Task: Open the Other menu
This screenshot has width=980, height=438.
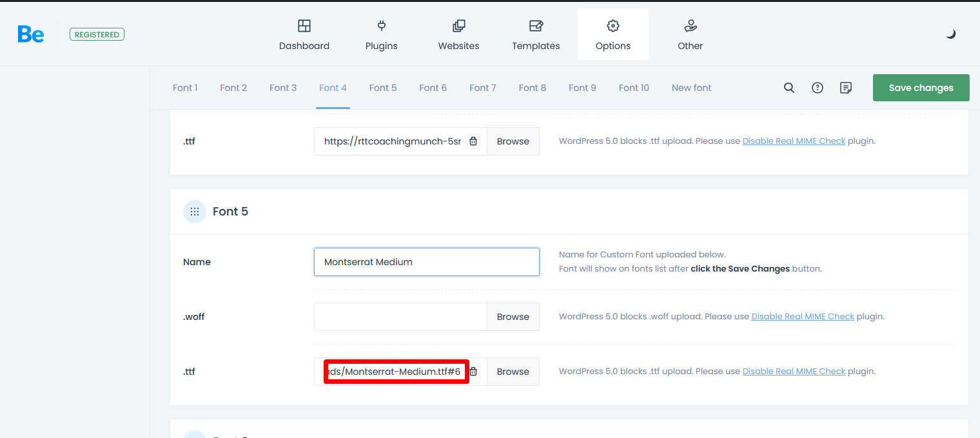Action: pos(690,35)
